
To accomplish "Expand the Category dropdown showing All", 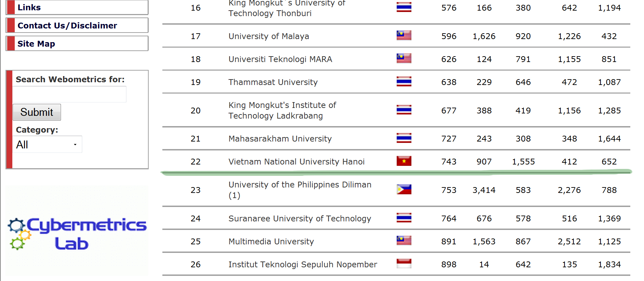I will pos(47,144).
